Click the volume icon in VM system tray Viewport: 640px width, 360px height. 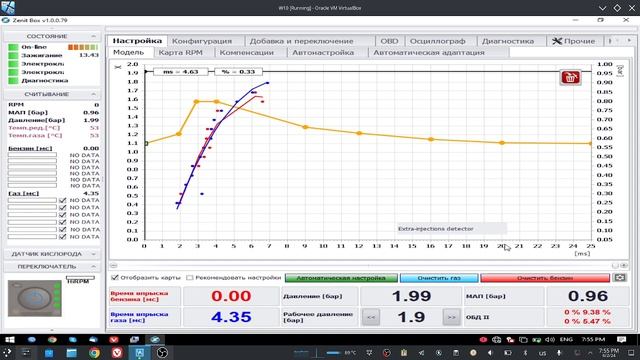click(x=550, y=340)
